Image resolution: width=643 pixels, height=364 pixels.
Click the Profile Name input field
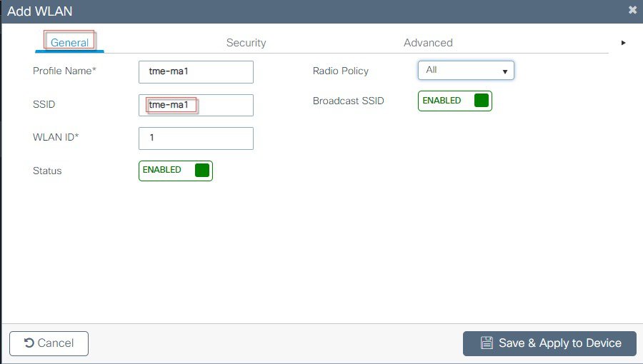click(196, 72)
